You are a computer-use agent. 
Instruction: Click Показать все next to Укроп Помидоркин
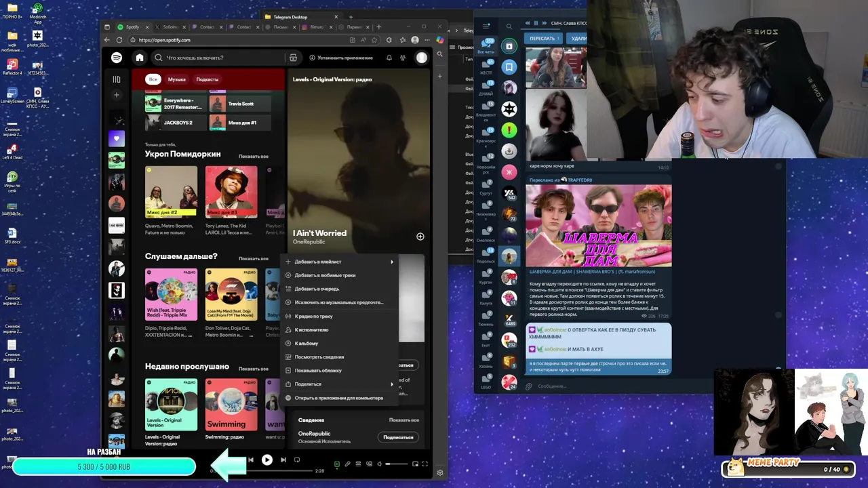click(x=254, y=156)
